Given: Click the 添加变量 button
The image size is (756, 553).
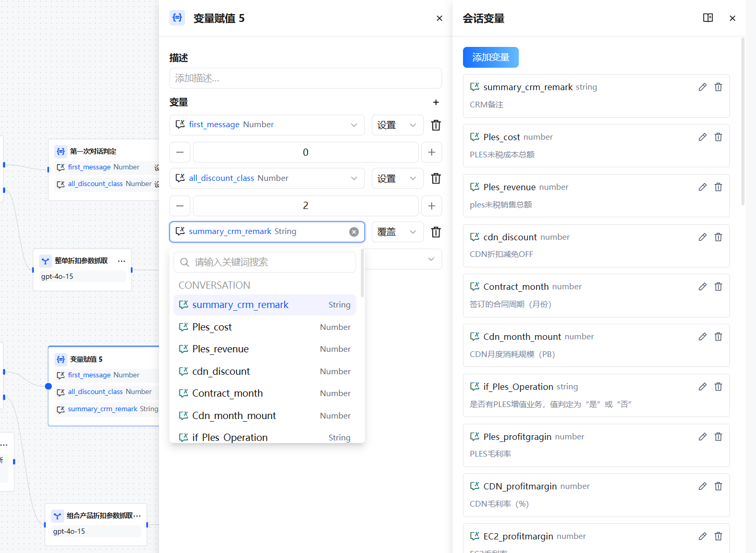Looking at the screenshot, I should [x=490, y=57].
